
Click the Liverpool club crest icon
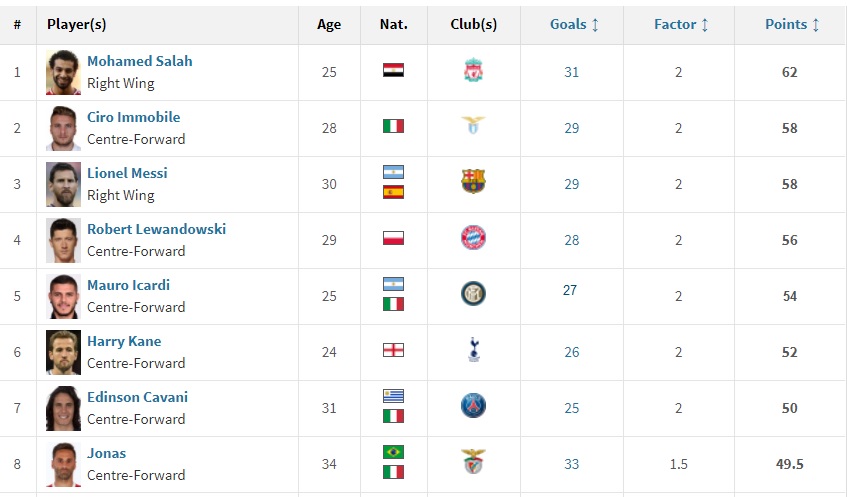[473, 71]
